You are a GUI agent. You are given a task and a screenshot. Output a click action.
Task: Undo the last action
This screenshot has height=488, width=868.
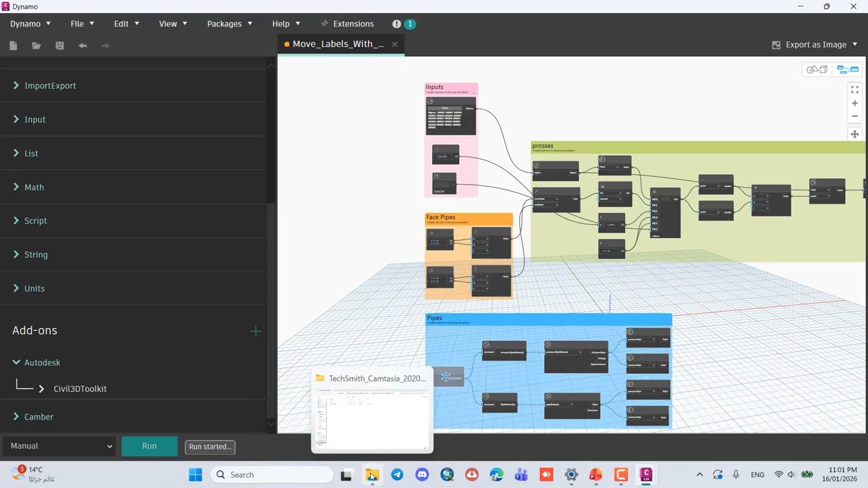(83, 45)
